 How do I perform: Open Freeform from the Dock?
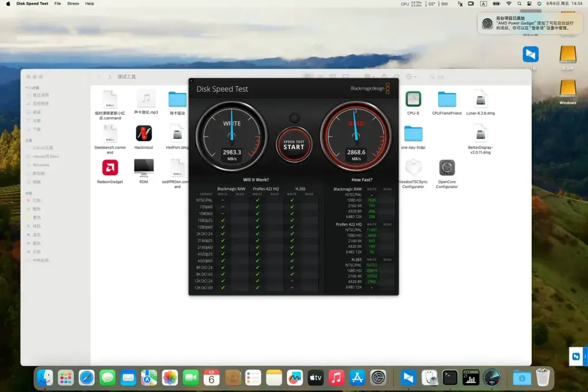pos(295,378)
